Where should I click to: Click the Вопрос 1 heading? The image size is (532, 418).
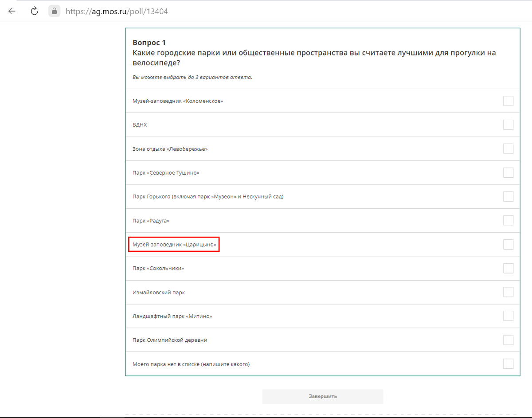149,43
